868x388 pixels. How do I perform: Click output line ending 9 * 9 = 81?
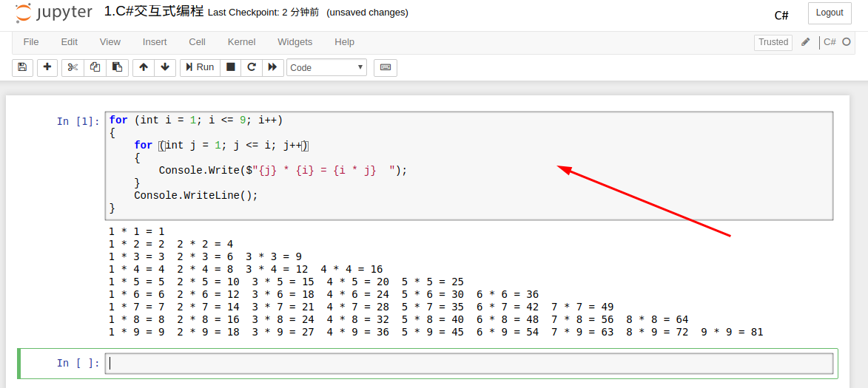tap(436, 332)
